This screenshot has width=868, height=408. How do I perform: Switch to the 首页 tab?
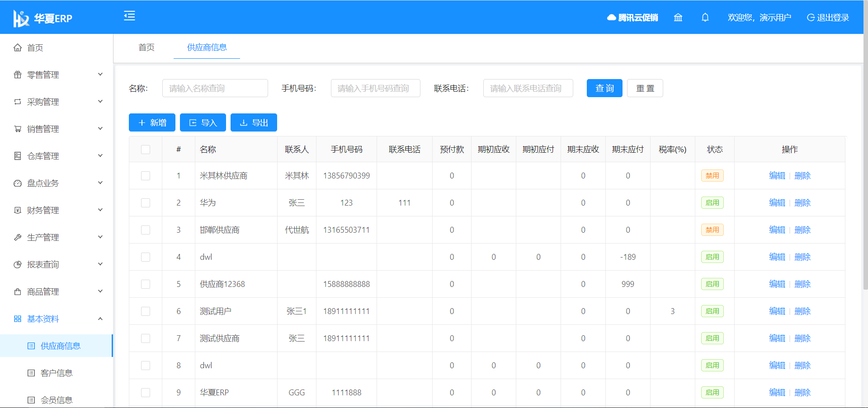(x=146, y=47)
